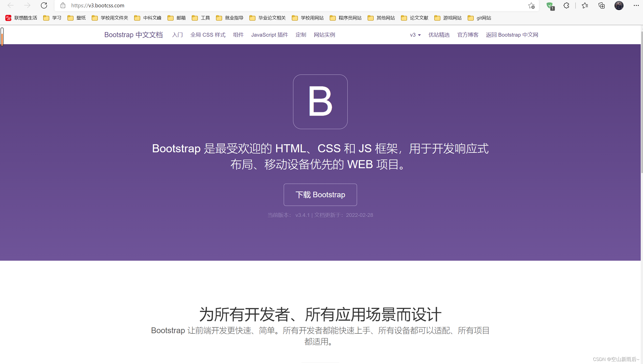The width and height of the screenshot is (643, 364).
Task: Expand the v3 version dropdown
Action: click(415, 35)
